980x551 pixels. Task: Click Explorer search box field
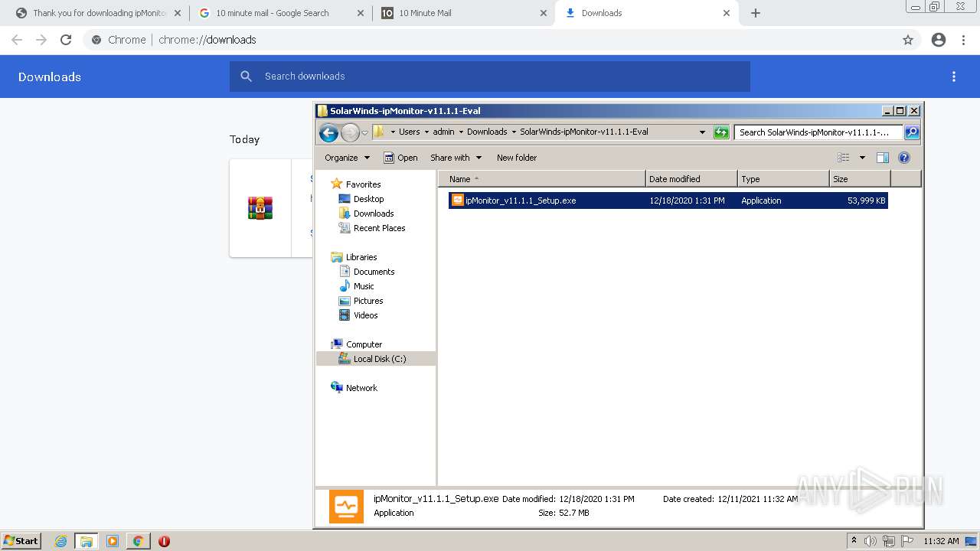pyautogui.click(x=818, y=132)
